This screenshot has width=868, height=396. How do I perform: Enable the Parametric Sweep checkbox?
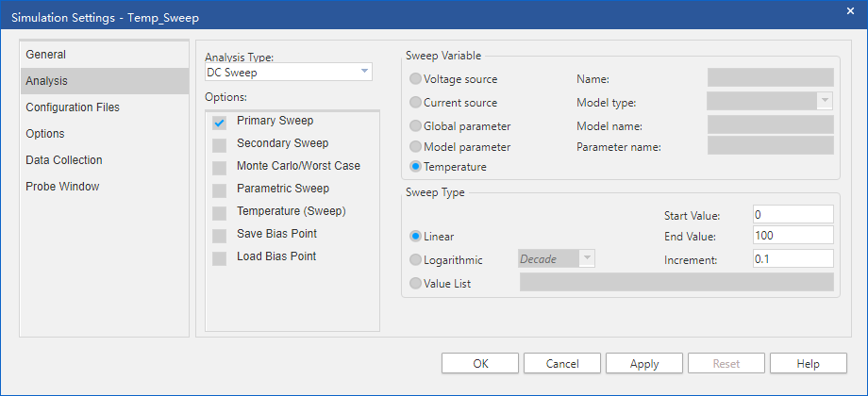coord(219,190)
